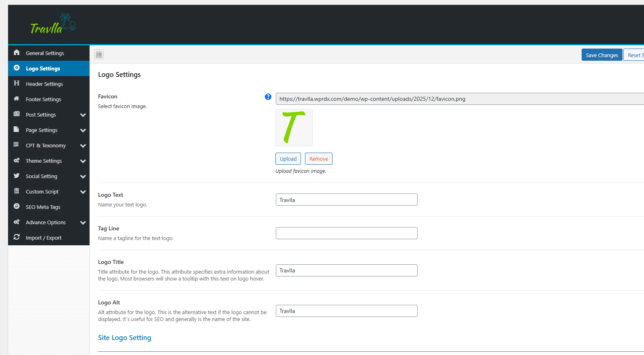The width and height of the screenshot is (644, 355).
Task: Open Footer Settings in sidebar
Action: click(x=43, y=100)
